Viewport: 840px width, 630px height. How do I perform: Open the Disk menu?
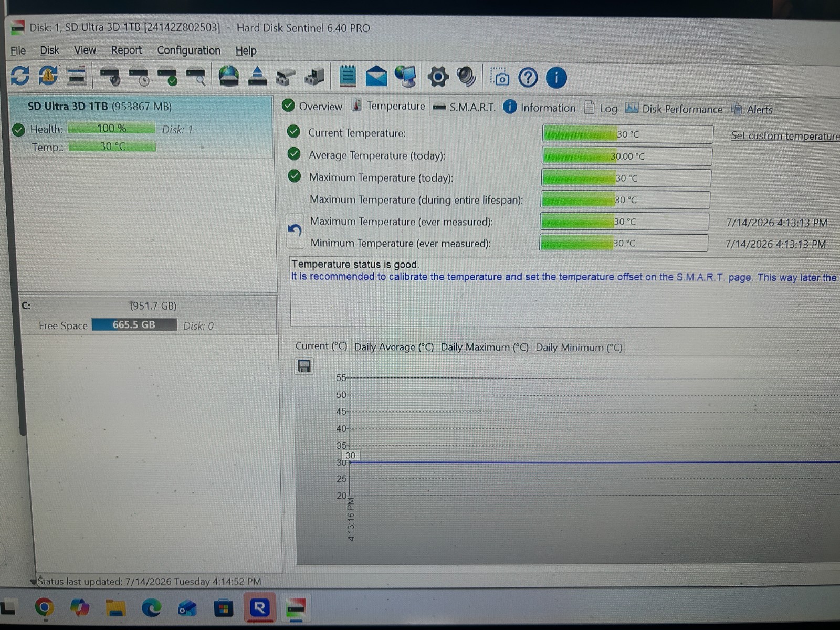50,50
